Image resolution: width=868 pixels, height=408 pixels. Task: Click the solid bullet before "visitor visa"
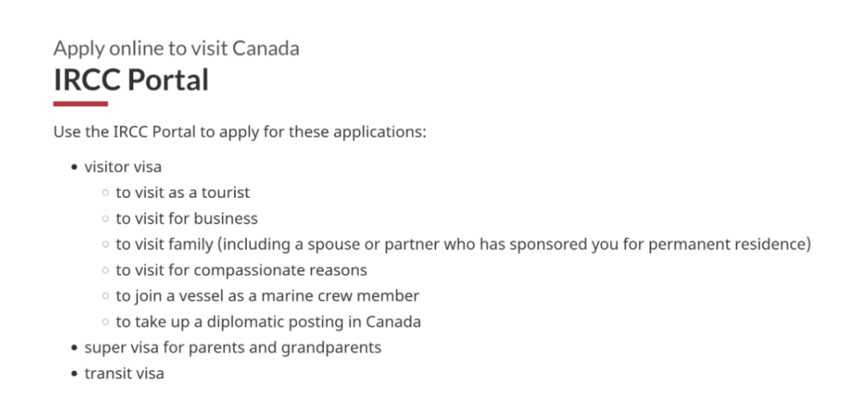(x=74, y=167)
